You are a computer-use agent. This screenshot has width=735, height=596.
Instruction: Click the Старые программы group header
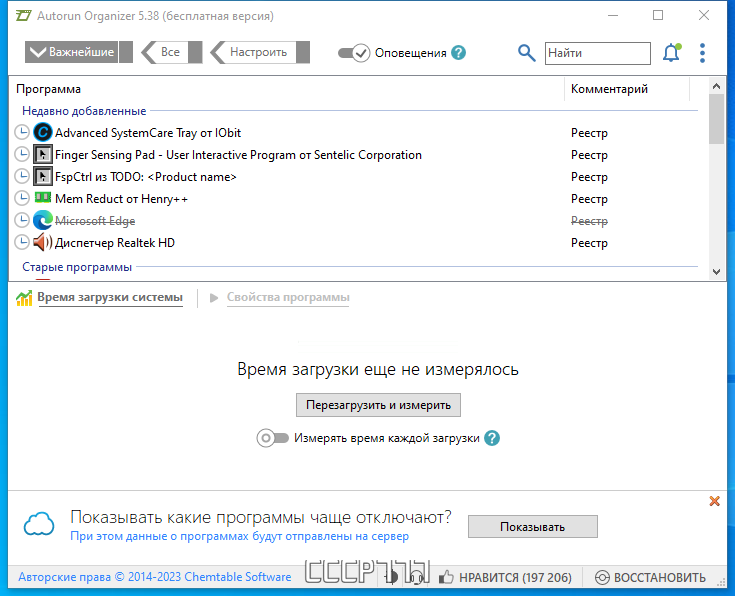point(77,267)
